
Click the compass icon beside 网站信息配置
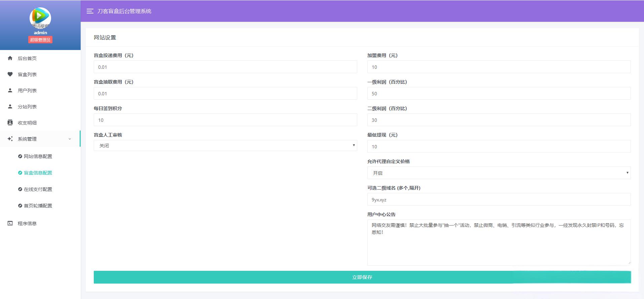click(20, 156)
